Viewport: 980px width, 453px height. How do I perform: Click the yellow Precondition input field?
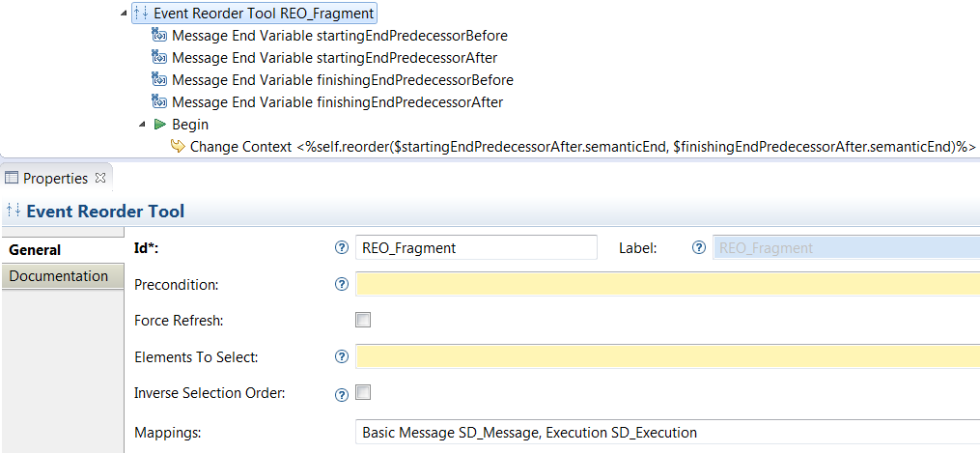666,285
